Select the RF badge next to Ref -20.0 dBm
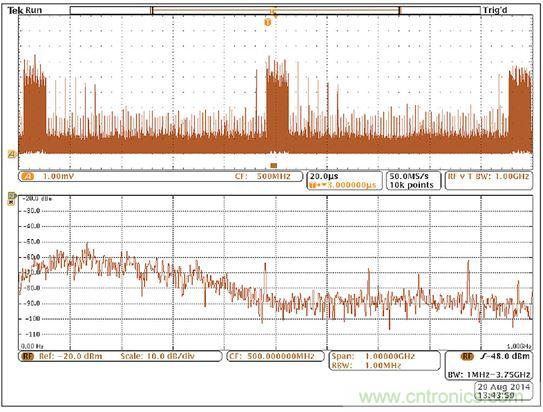 coord(28,356)
